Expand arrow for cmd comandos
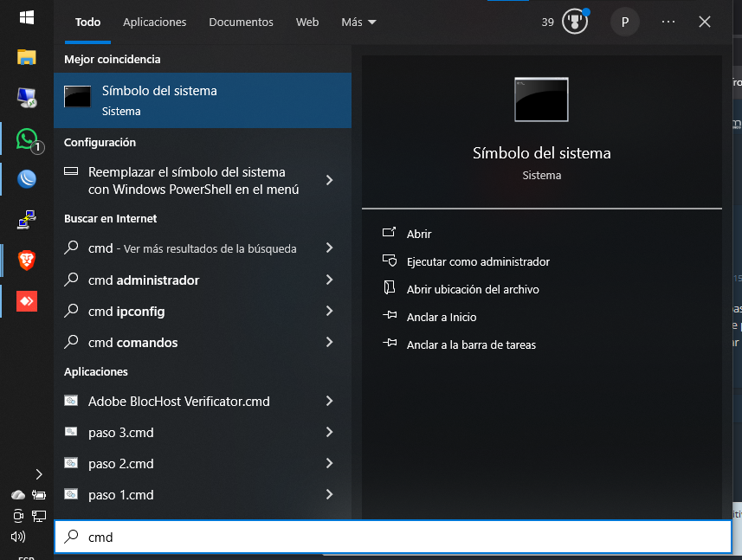Image resolution: width=742 pixels, height=560 pixels. click(x=329, y=342)
